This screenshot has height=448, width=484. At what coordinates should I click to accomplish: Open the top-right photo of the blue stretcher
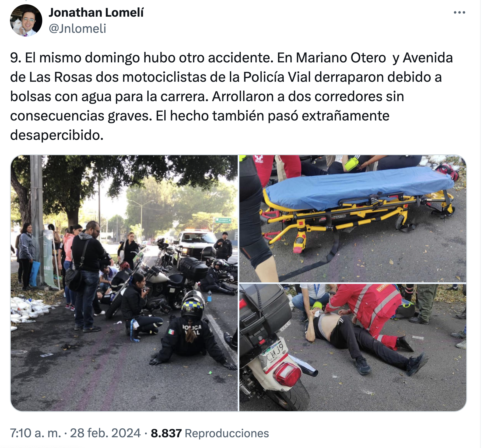click(x=353, y=218)
